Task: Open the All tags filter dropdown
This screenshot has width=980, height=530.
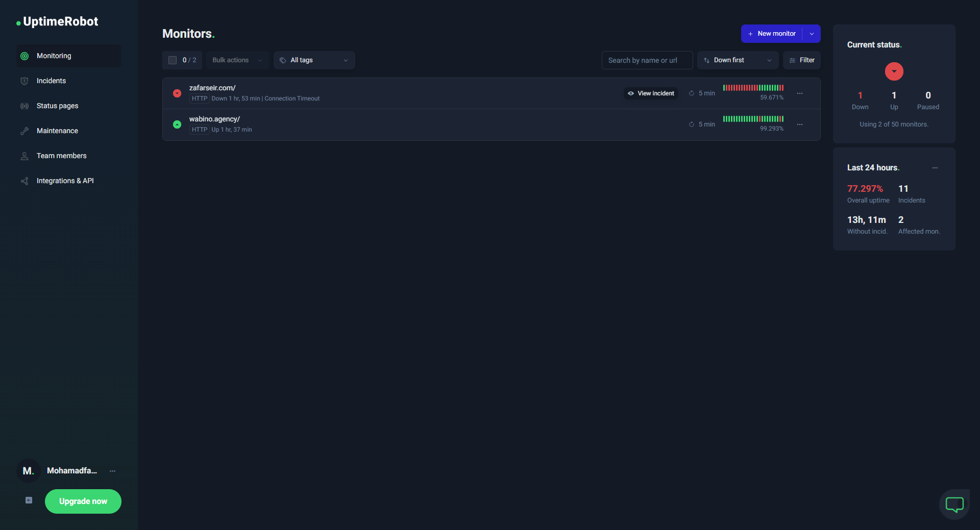Action: [x=314, y=60]
